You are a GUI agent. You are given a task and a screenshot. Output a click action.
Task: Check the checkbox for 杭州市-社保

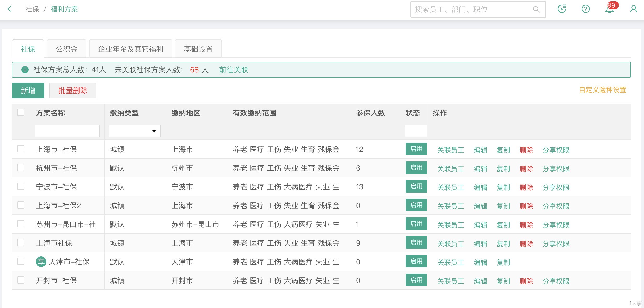21,168
